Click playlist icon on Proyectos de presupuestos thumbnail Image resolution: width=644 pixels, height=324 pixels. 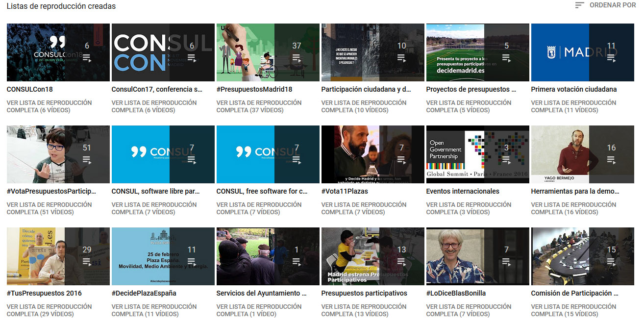pos(506,58)
